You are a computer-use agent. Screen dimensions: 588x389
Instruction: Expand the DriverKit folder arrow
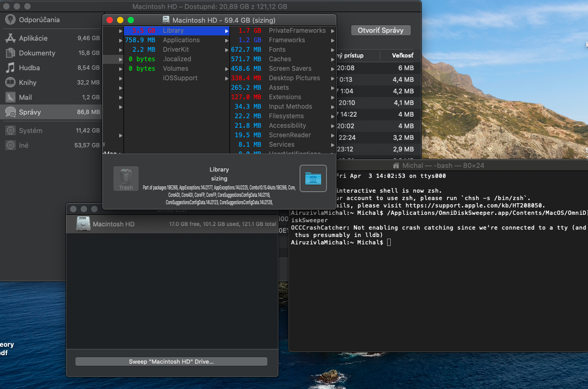[227, 50]
